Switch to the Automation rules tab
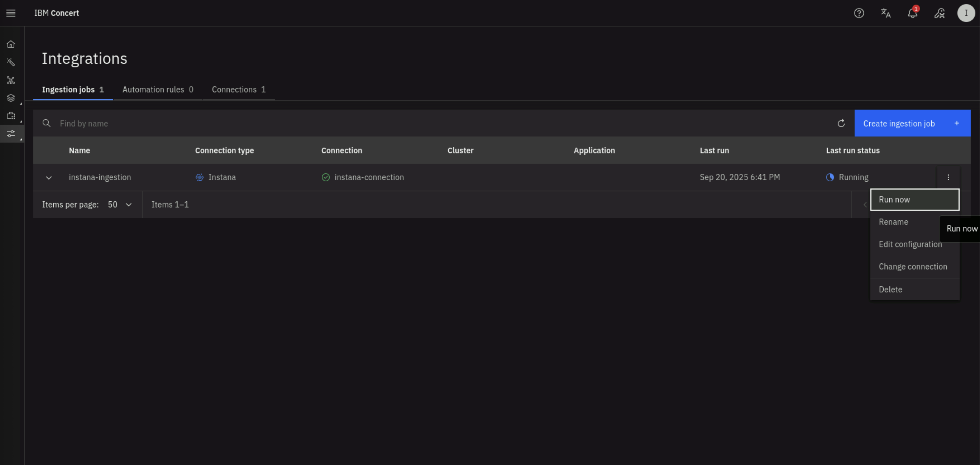The image size is (980, 465). (x=157, y=89)
